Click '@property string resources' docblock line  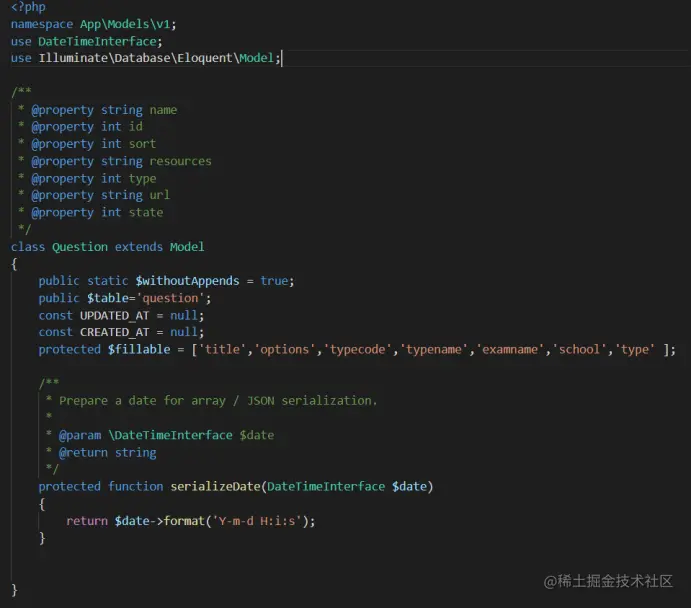[x=121, y=161]
